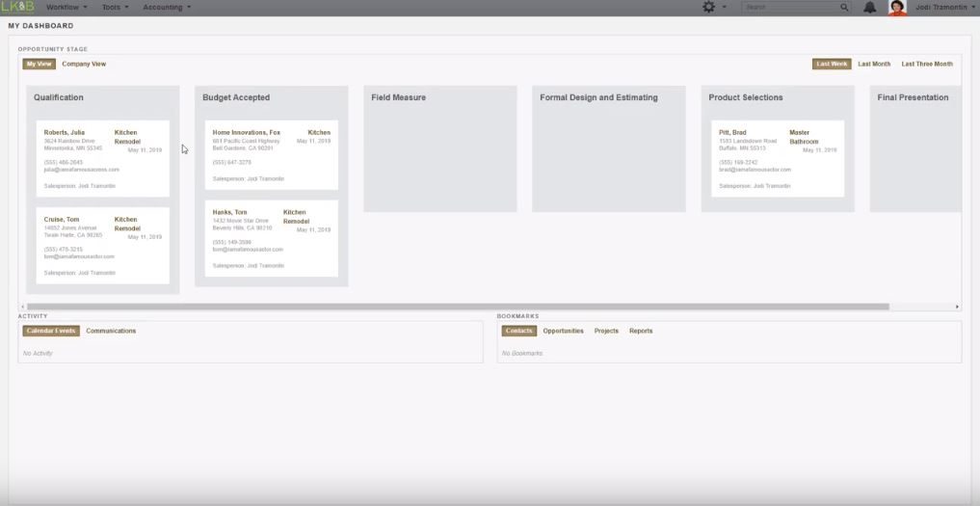Switch to the Communications tab
Screen dimensions: 980x506
(x=111, y=331)
